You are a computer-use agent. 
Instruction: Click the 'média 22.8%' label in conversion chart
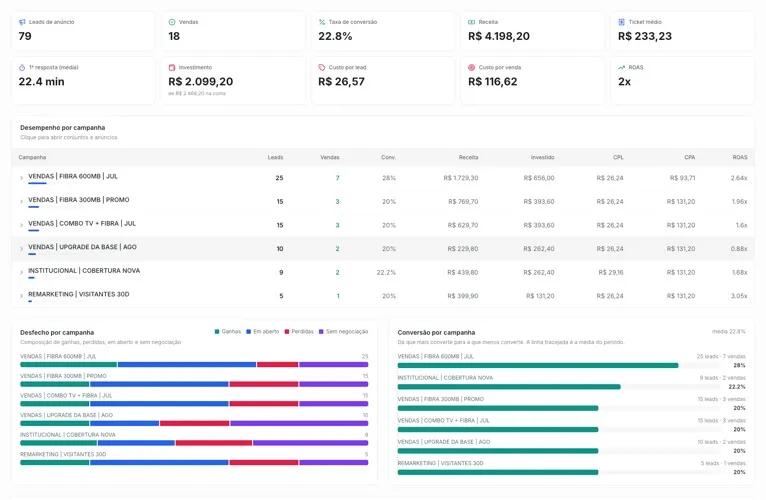(x=728, y=331)
